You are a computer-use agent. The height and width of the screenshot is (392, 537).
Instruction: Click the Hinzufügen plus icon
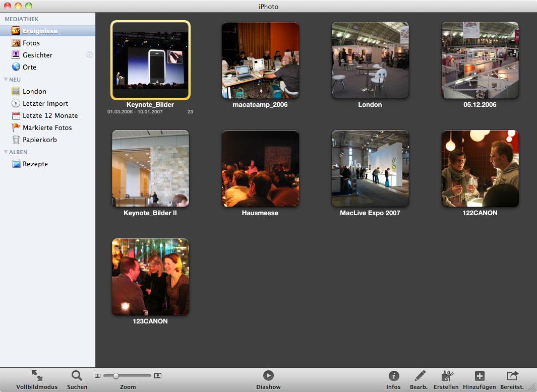click(x=480, y=376)
